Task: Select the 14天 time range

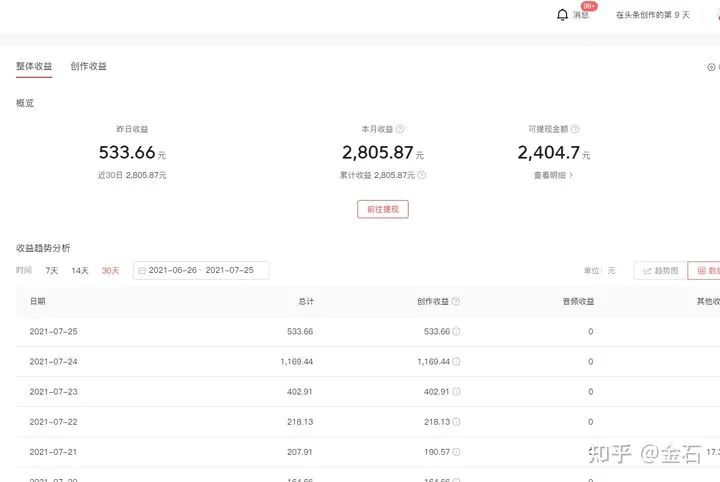Action: pos(79,270)
